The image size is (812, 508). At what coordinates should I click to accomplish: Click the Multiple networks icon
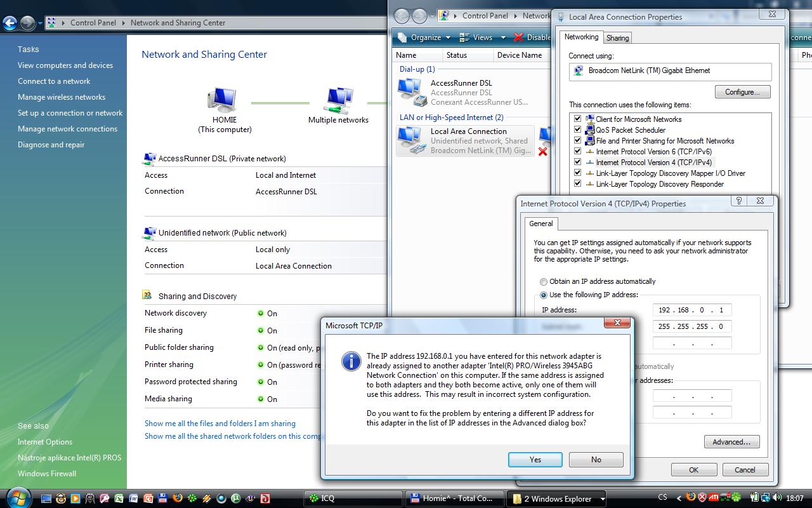[x=337, y=100]
